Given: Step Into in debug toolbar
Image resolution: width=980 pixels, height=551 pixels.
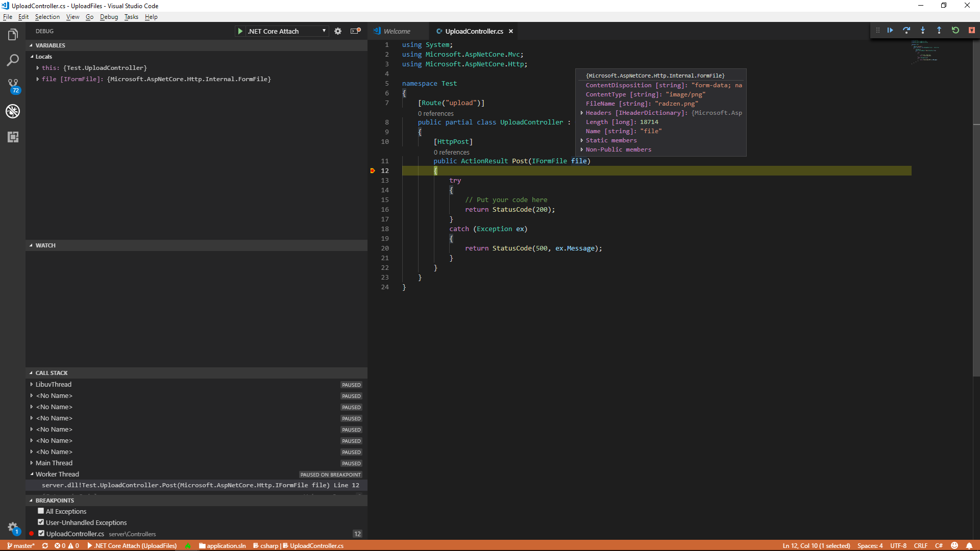Looking at the screenshot, I should 923,30.
